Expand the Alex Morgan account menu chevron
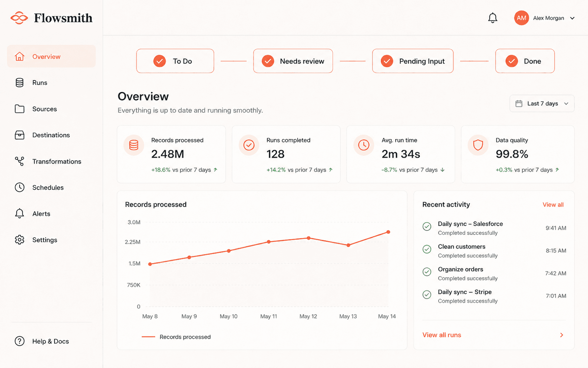 pos(572,18)
